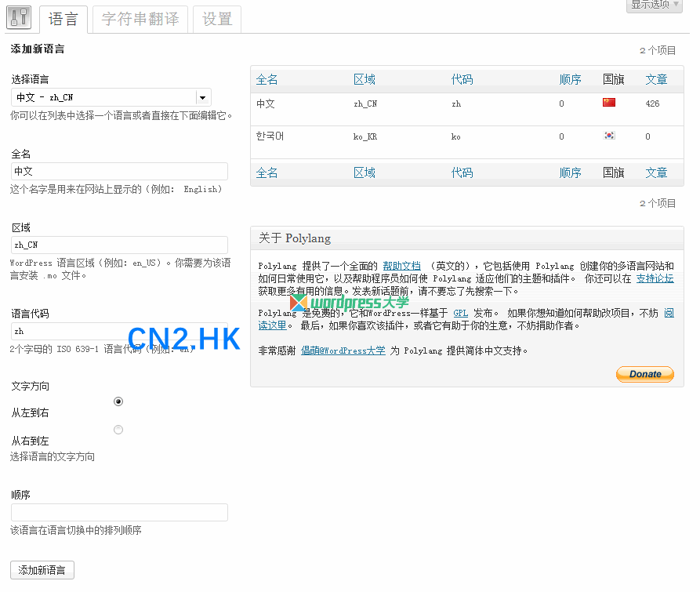Click the 全名 input field

point(118,171)
